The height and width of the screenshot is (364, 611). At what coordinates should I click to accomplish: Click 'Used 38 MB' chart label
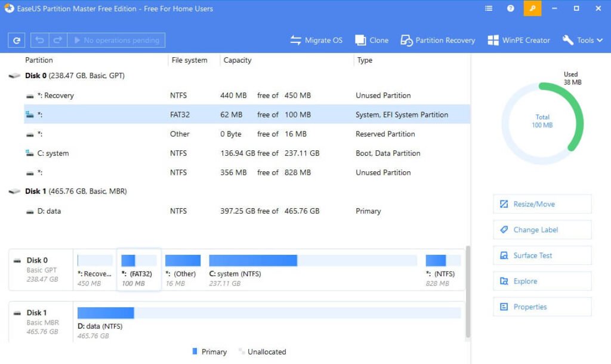coord(572,78)
